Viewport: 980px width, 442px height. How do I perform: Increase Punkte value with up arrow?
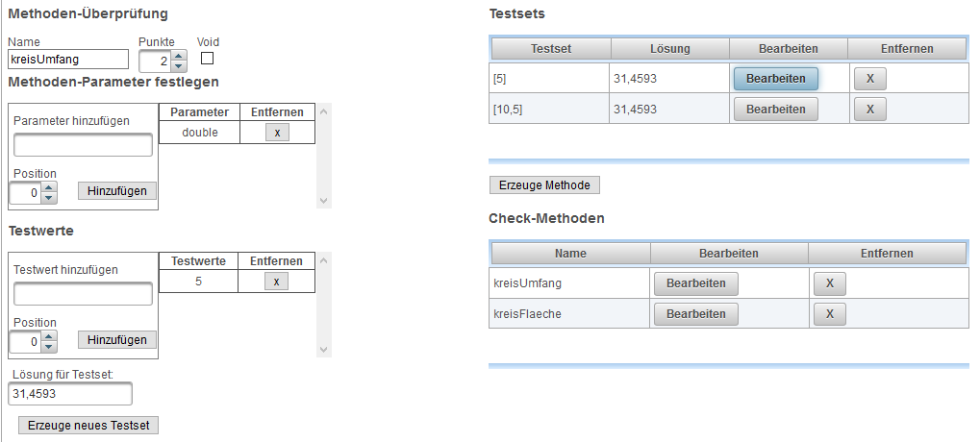pos(179,56)
